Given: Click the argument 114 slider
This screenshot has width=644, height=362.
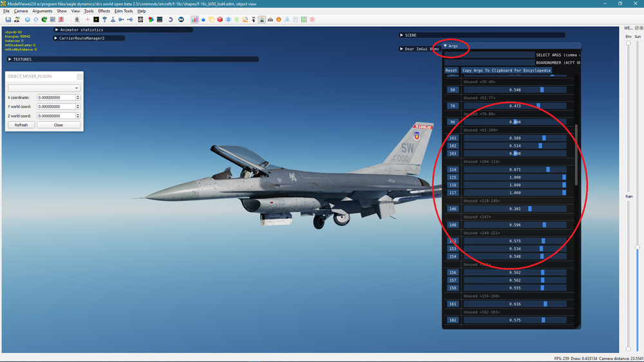Looking at the screenshot, I should click(x=515, y=169).
